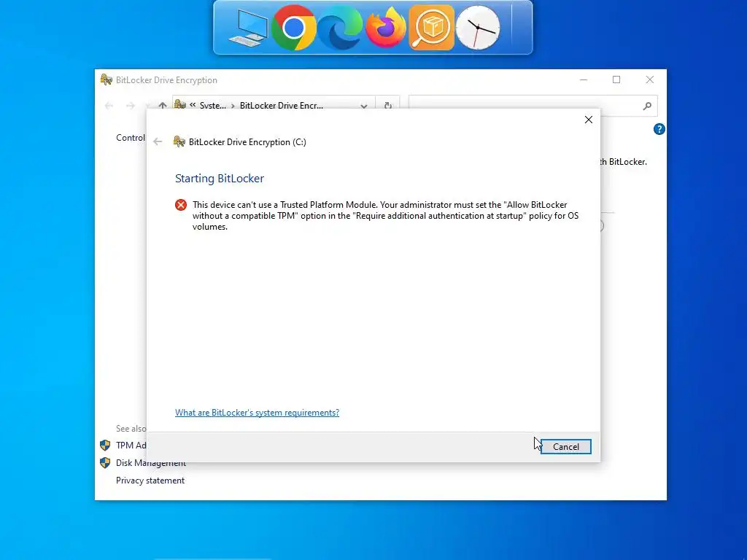
Task: Open the package search app in the dock
Action: tap(432, 28)
